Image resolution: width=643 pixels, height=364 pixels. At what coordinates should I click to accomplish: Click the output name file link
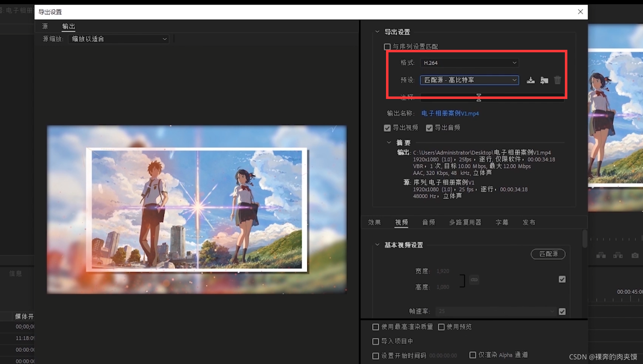450,113
